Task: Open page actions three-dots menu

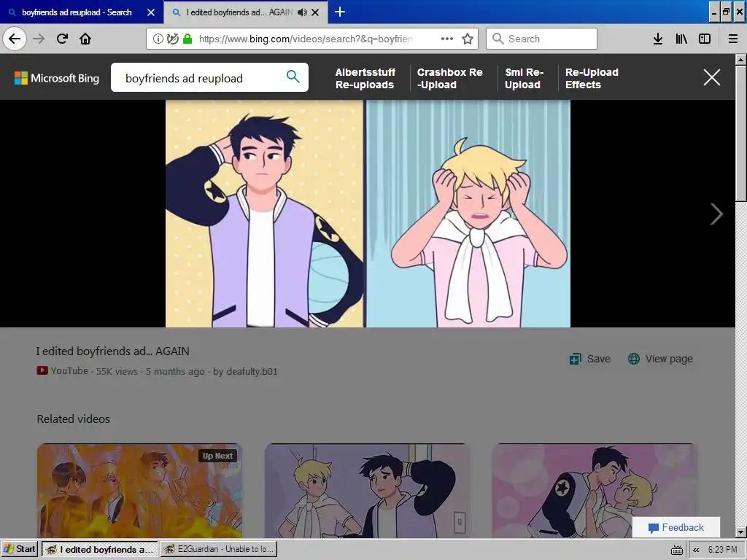Action: (x=447, y=39)
